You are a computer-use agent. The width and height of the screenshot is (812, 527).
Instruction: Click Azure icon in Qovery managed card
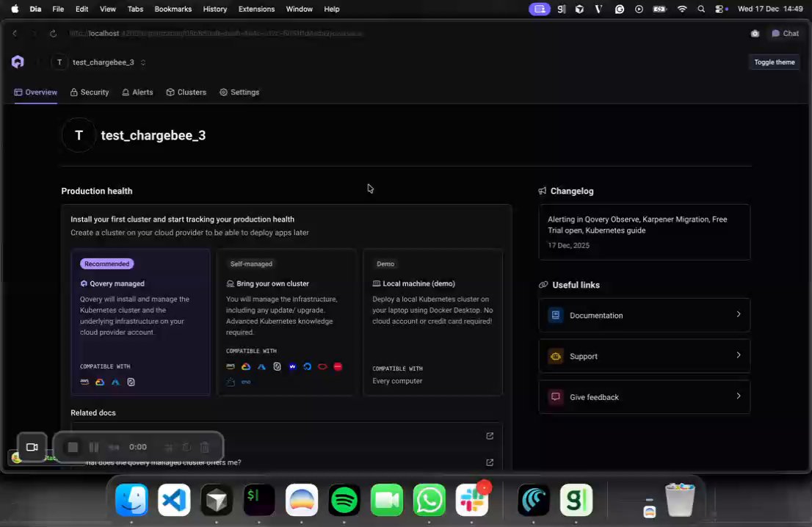coord(115,382)
